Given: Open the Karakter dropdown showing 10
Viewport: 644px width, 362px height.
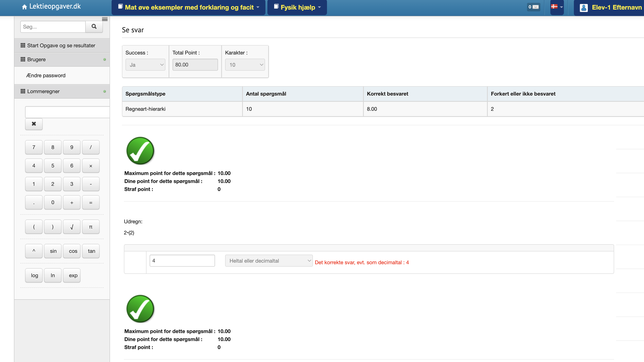Looking at the screenshot, I should click(245, 65).
